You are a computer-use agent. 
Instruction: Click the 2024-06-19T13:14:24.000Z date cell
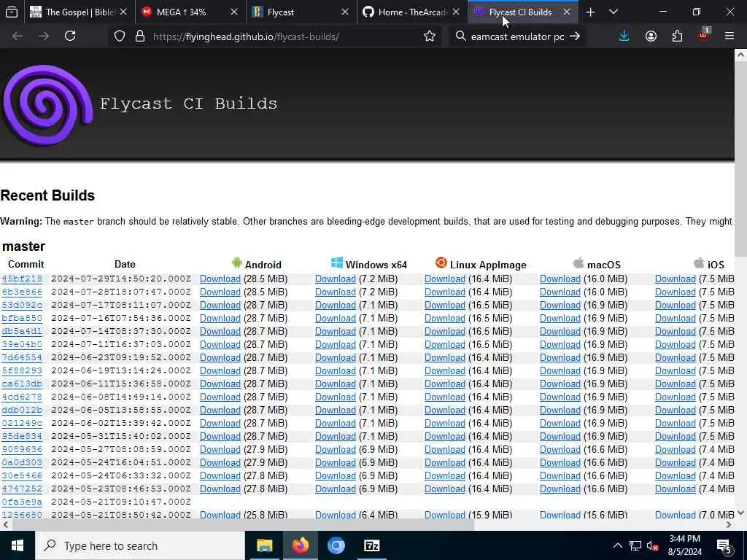click(x=121, y=370)
